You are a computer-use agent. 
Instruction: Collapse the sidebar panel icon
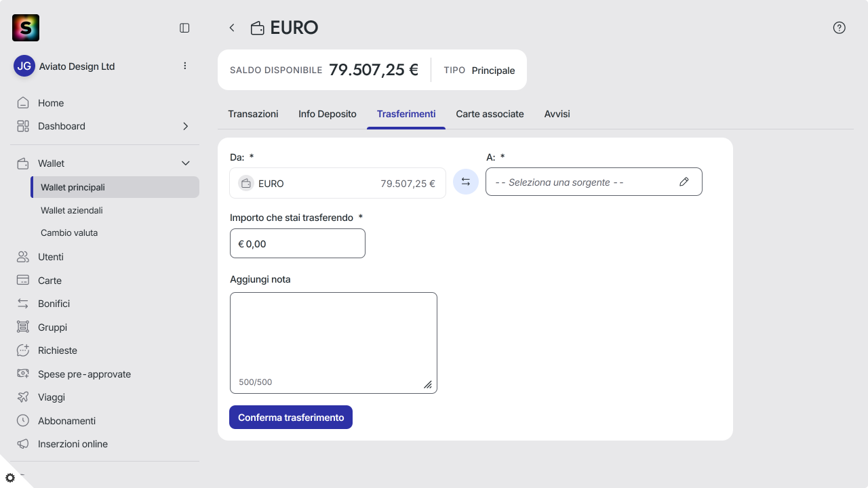coord(184,28)
